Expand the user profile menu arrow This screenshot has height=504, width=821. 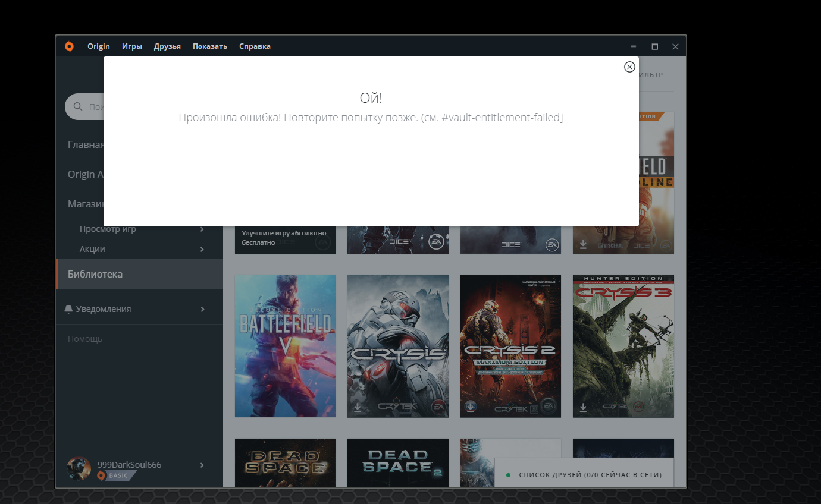(202, 465)
